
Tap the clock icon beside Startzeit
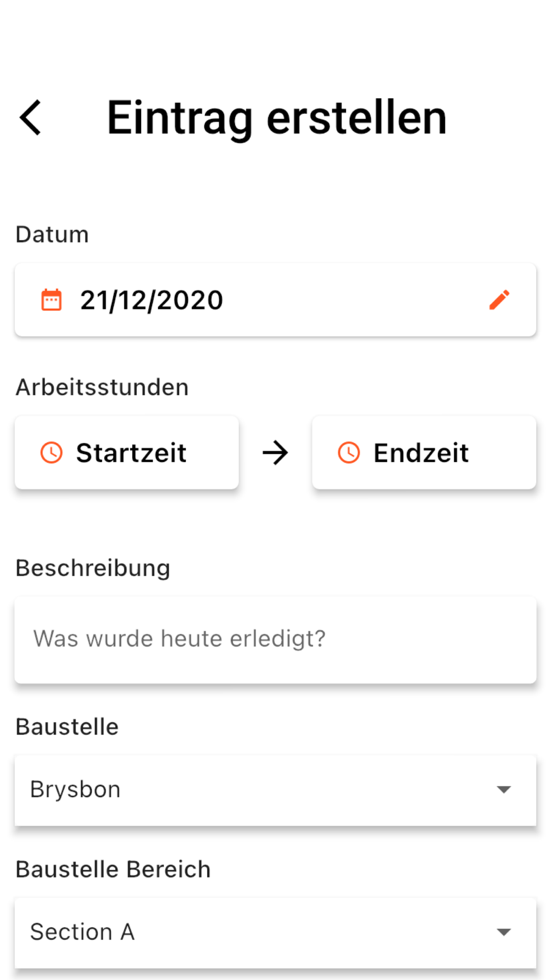pyautogui.click(x=52, y=453)
